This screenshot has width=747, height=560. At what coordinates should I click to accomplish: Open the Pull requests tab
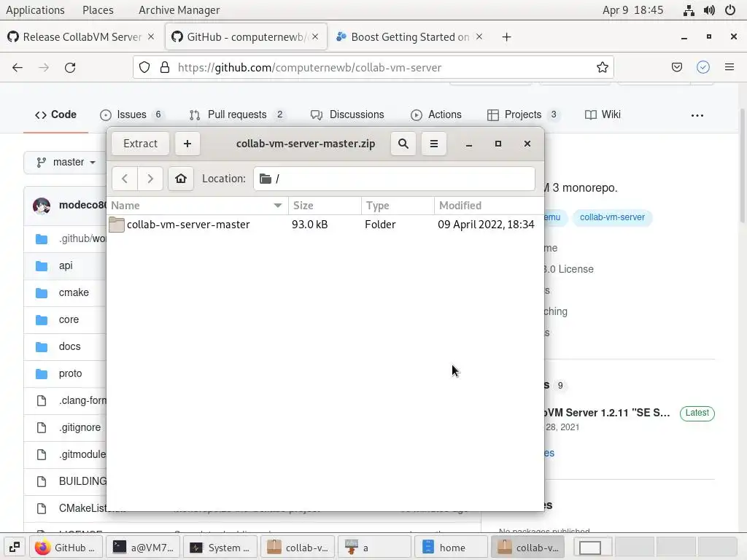[237, 114]
